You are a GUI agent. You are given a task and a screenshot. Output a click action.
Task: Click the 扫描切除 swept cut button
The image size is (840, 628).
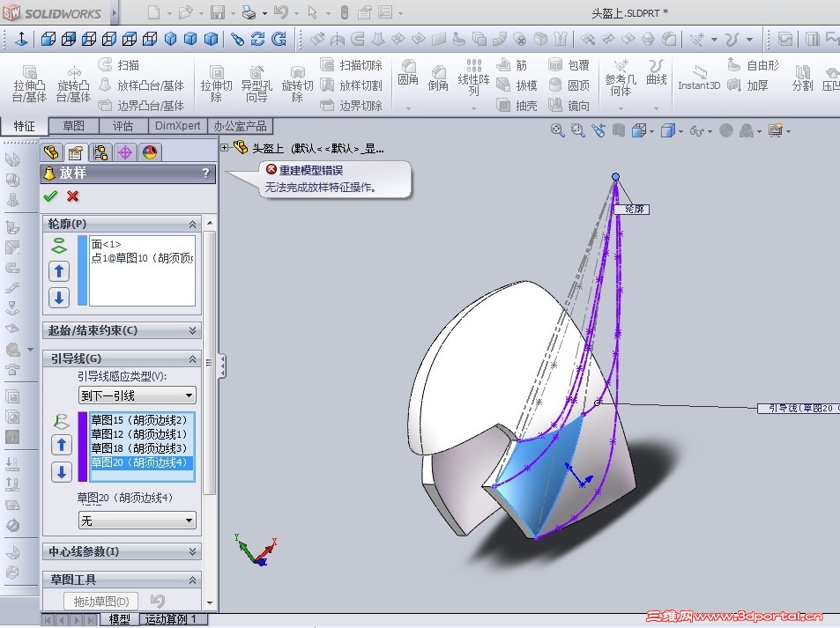tap(352, 65)
